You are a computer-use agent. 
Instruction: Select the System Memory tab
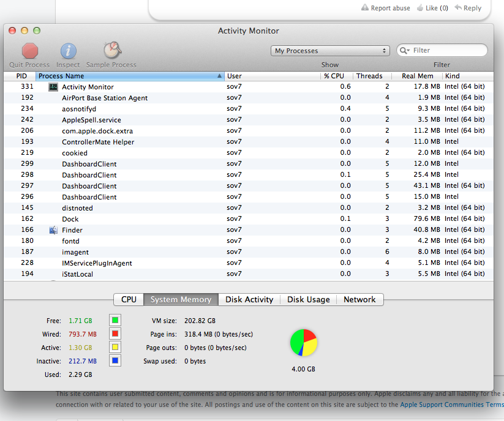[x=181, y=300]
